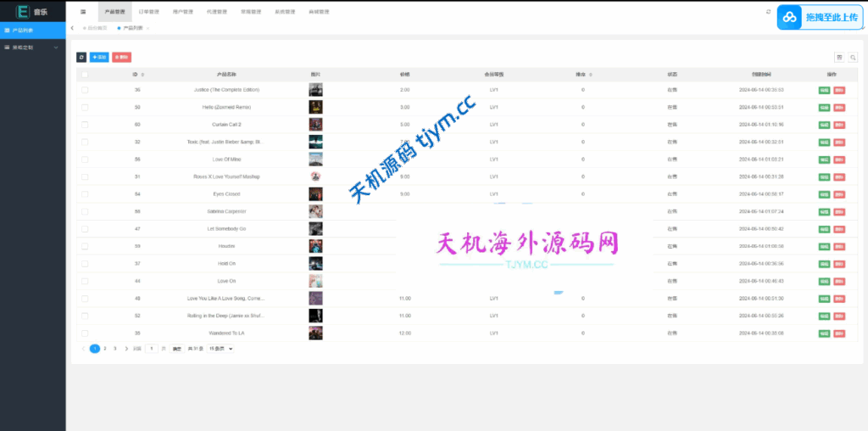Go to next page with right arrow

(126, 349)
